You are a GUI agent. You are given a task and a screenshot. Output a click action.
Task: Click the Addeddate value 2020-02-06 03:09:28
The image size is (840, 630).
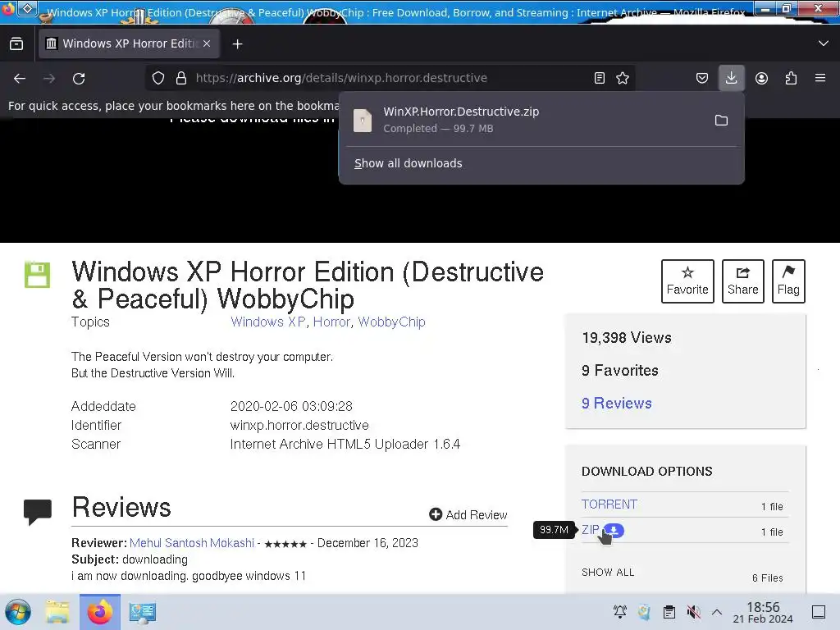tap(291, 406)
